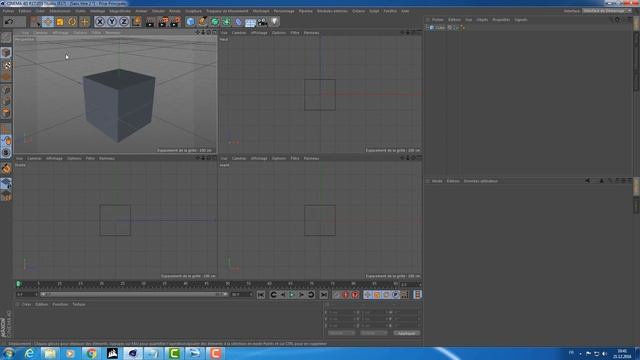Open Créer menu in the material manager
Viewport: 640px width, 360px height.
[27, 304]
